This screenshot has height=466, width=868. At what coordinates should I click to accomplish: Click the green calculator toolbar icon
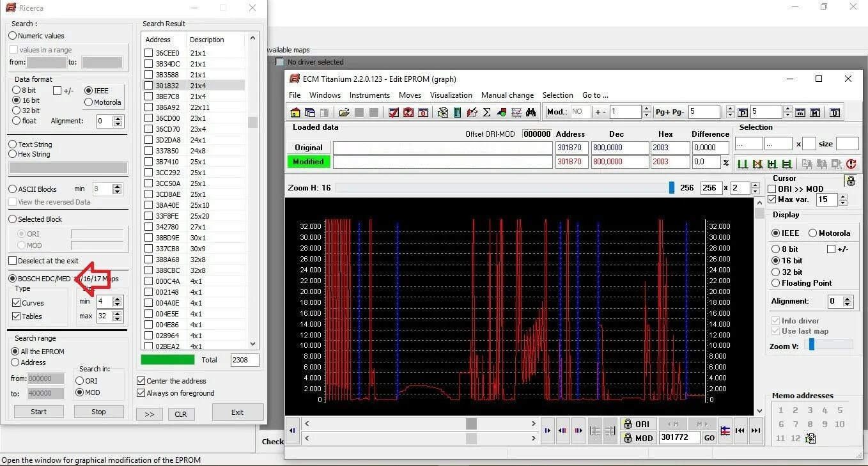pos(457,113)
